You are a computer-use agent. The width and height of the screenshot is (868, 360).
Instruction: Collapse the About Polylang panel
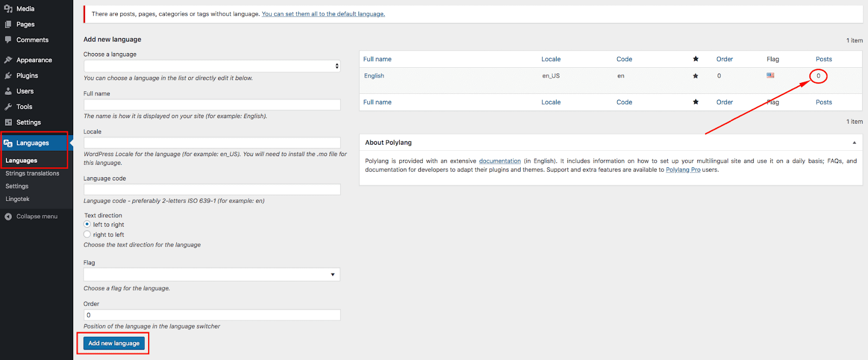pyautogui.click(x=854, y=143)
